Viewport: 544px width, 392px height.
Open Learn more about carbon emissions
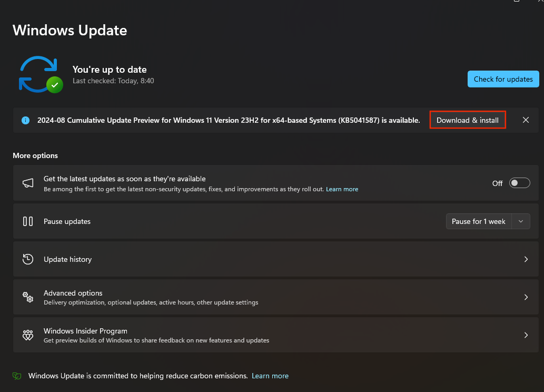270,375
